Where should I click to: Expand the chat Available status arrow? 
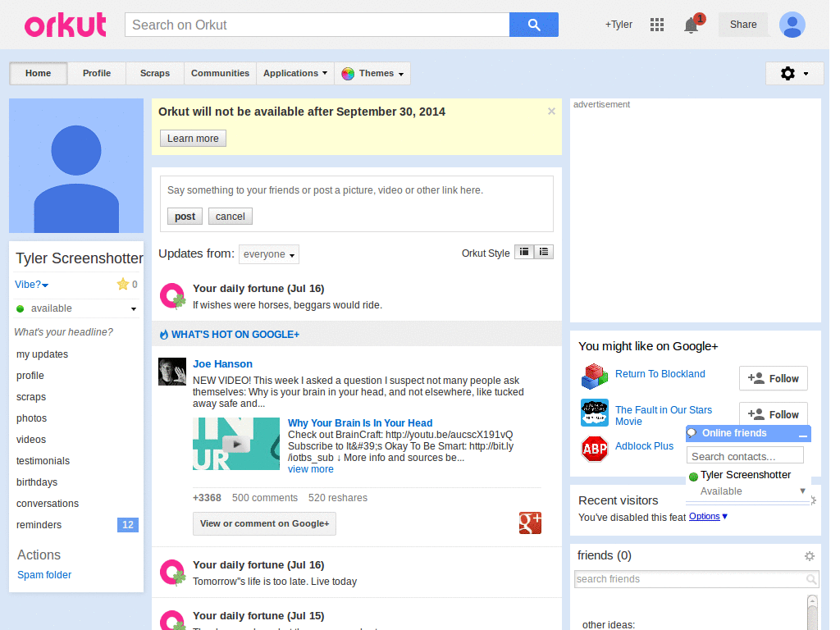[x=802, y=491]
